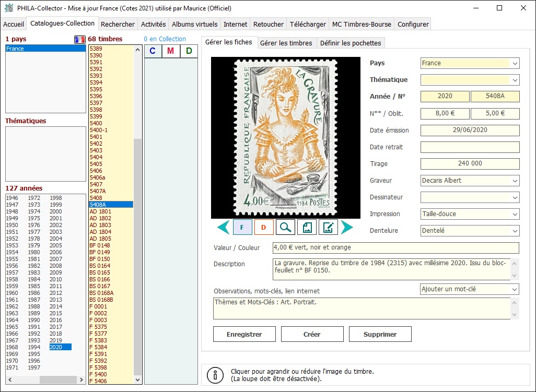Click the info icon in the bottom help panel
The width and height of the screenshot is (536, 392).
click(215, 375)
